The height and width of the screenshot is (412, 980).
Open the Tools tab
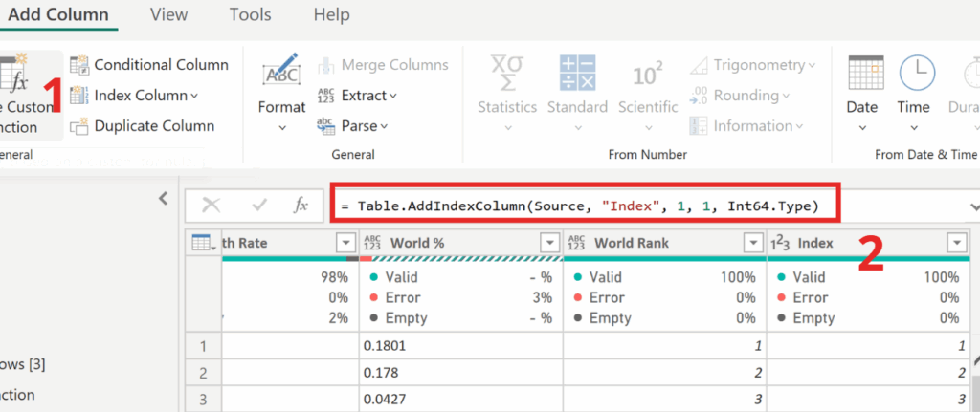pos(251,15)
